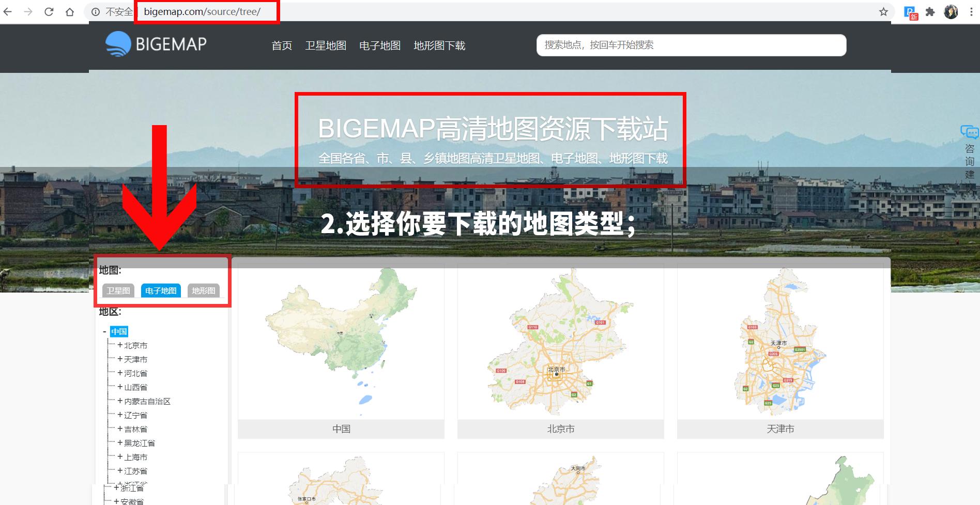The image size is (980, 505).
Task: Reload the page with the refresh icon
Action: (48, 11)
